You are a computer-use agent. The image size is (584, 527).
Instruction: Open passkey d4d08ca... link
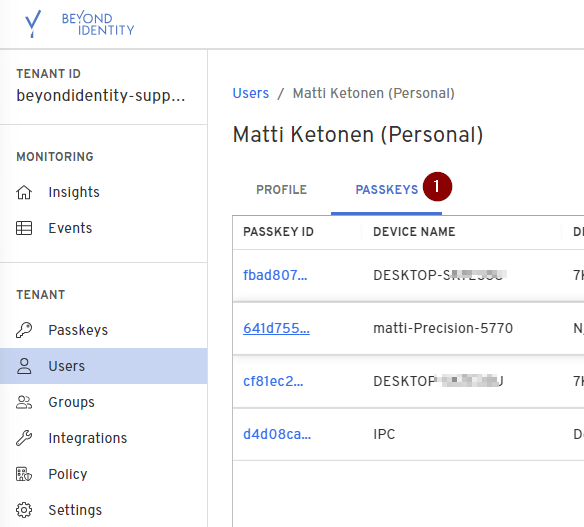(277, 434)
